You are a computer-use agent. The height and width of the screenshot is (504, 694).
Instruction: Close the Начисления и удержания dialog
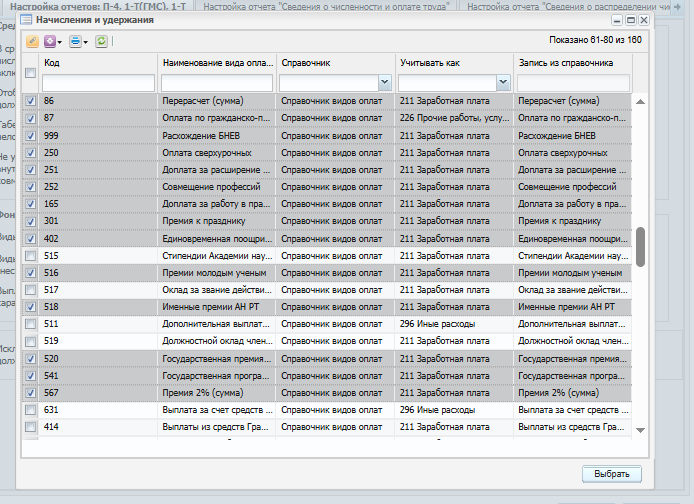pos(644,20)
